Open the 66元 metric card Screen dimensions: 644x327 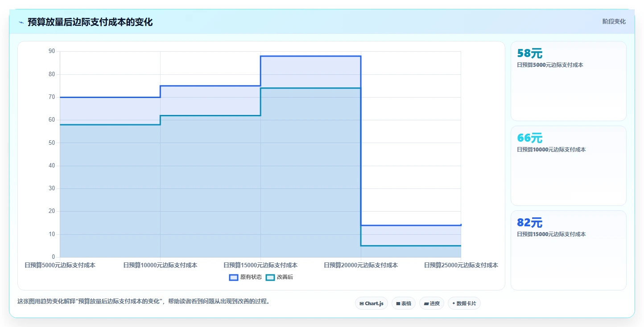[569, 166]
